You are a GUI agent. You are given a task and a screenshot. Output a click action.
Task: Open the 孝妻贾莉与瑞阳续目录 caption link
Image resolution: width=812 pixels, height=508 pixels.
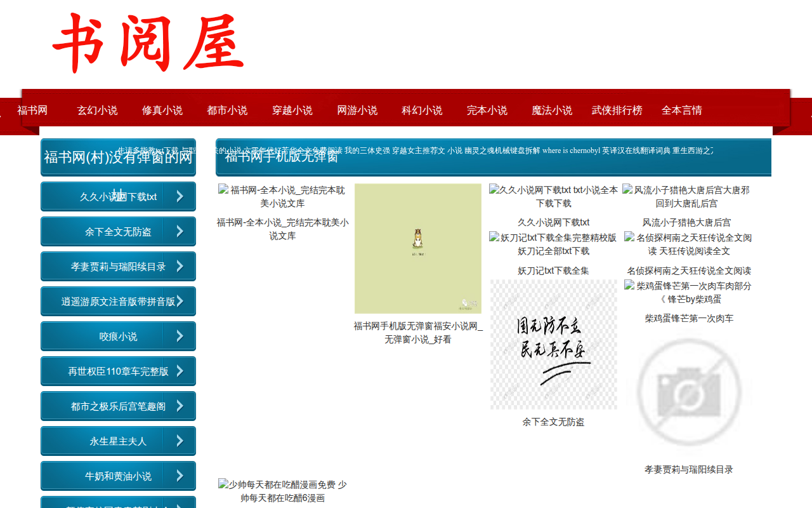689,469
